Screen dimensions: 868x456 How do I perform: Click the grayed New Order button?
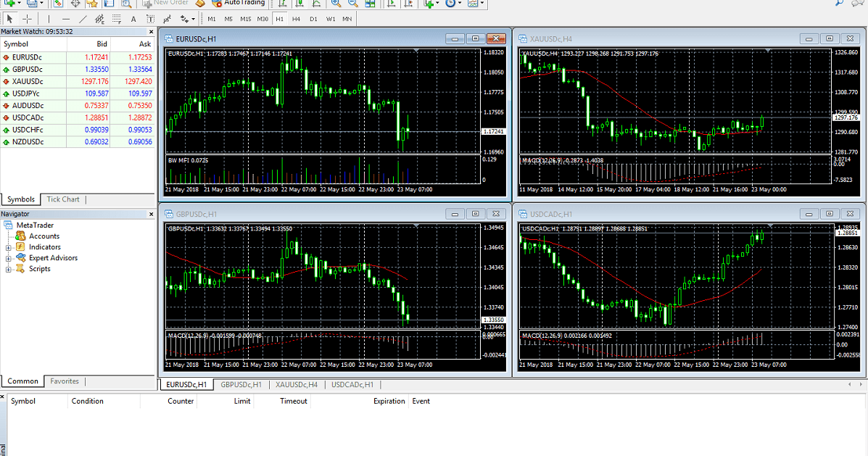point(167,4)
